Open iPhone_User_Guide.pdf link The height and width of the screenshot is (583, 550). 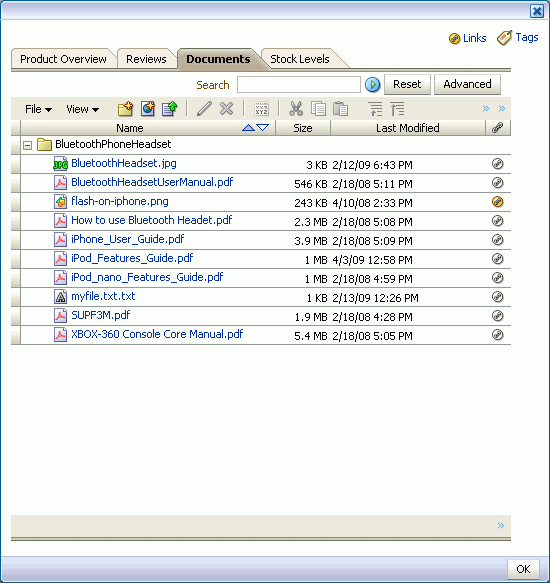[x=128, y=239]
